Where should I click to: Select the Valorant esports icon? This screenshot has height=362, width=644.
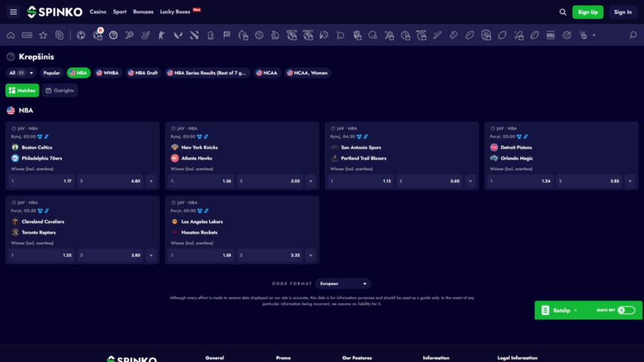click(x=178, y=35)
